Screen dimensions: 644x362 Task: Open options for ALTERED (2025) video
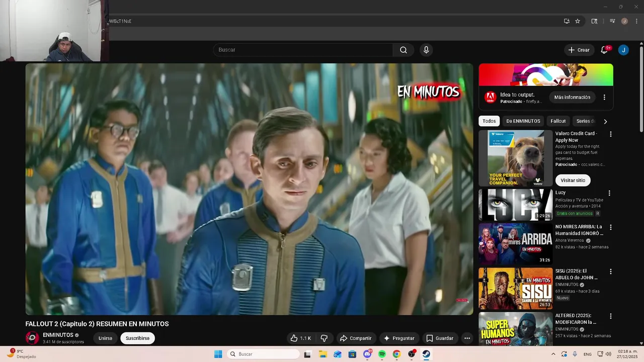(611, 316)
